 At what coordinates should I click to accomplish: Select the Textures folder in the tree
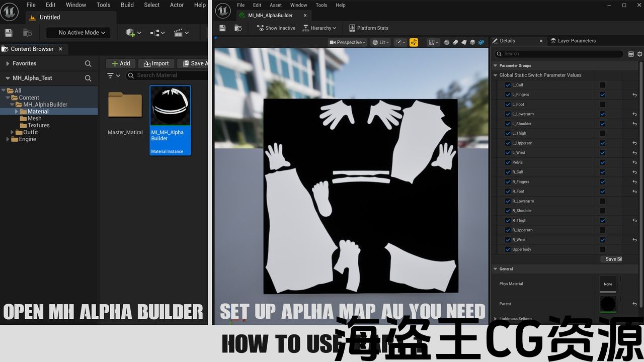[39, 125]
